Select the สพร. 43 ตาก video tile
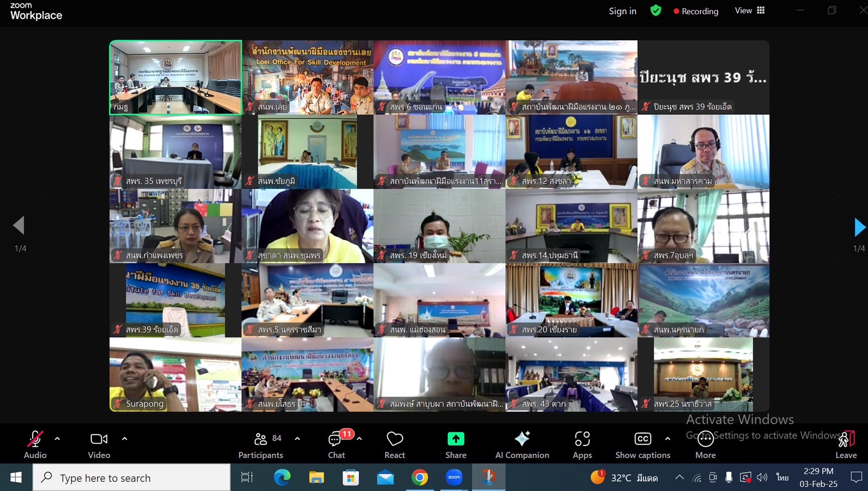The height and width of the screenshot is (491, 868). point(571,374)
